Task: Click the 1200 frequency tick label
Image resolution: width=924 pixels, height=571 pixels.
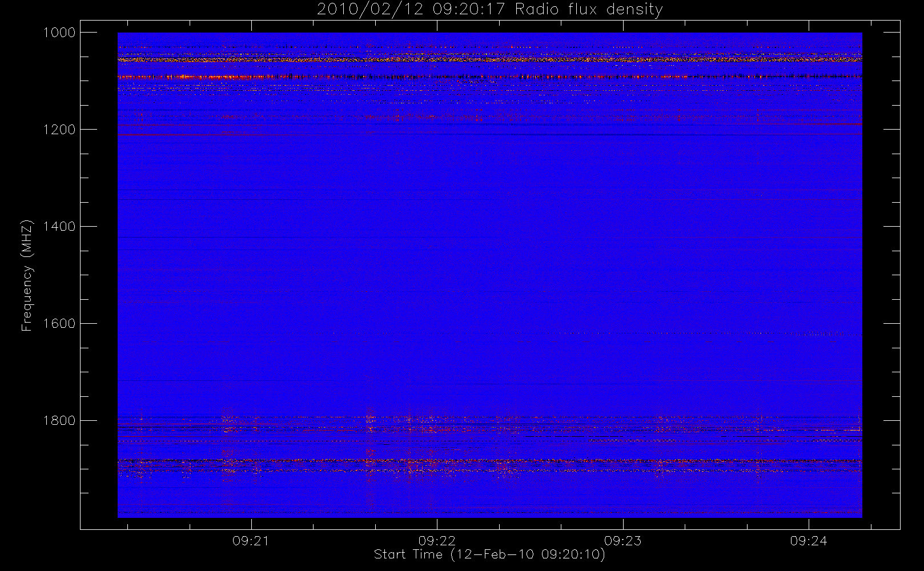Action: [59, 130]
